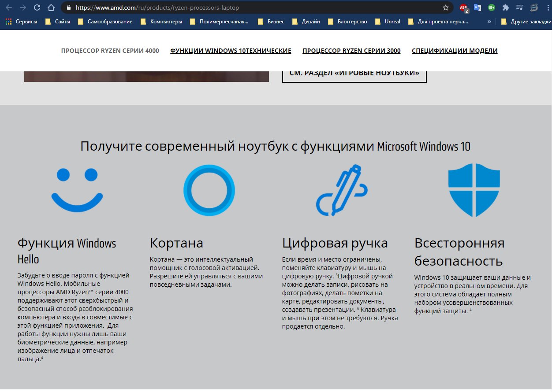Click the green B+ extension icon
The height and width of the screenshot is (392, 552).
(x=492, y=7)
